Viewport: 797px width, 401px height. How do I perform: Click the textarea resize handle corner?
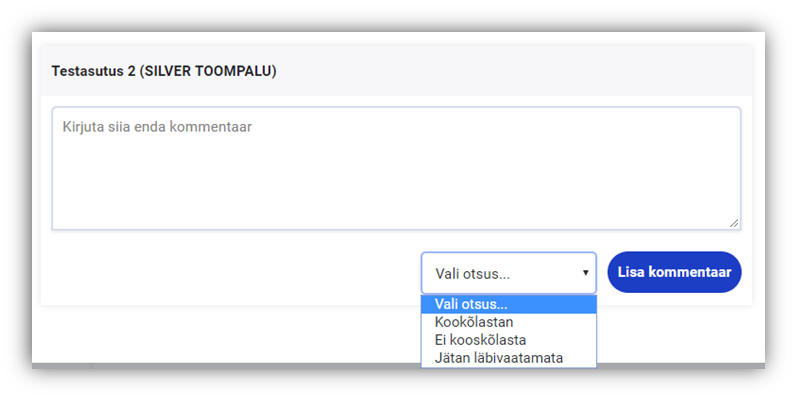click(x=734, y=223)
